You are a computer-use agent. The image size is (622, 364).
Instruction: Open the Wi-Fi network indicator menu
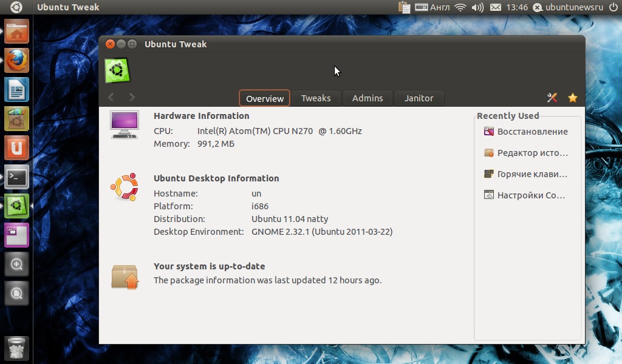click(460, 7)
